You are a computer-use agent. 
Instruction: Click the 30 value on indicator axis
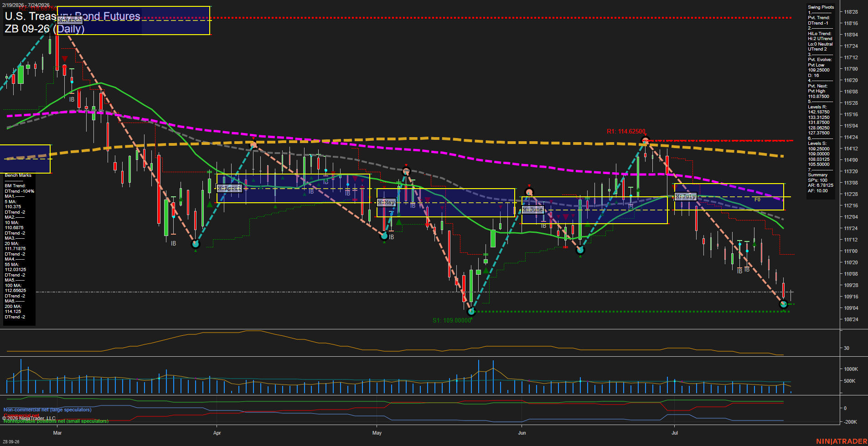[x=847, y=348]
